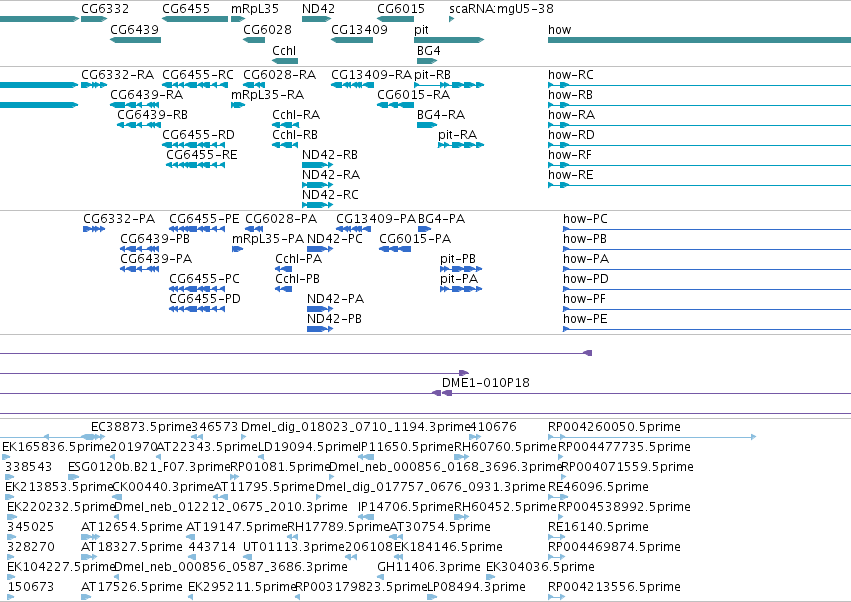
Task: Open the CG6455-PD protein label
Action: pos(205,299)
